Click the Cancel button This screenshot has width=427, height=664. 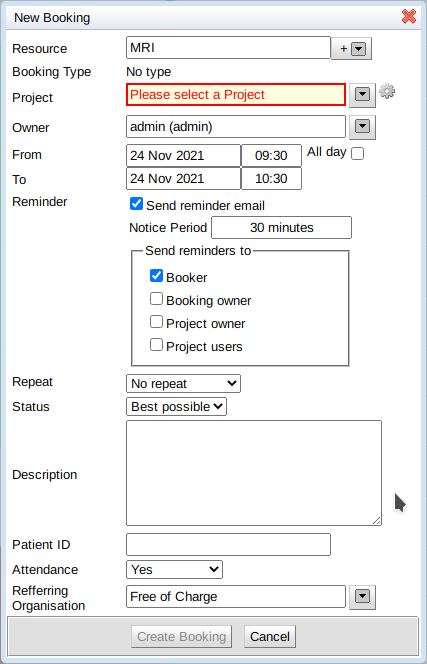[270, 636]
